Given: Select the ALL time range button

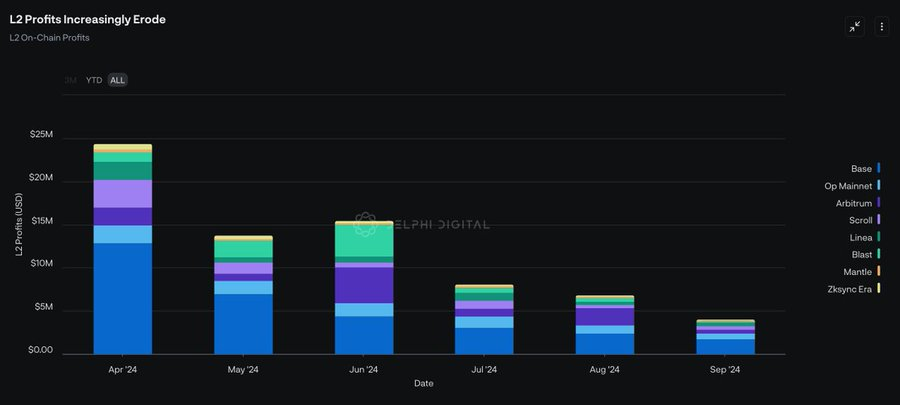Looking at the screenshot, I should coord(118,80).
